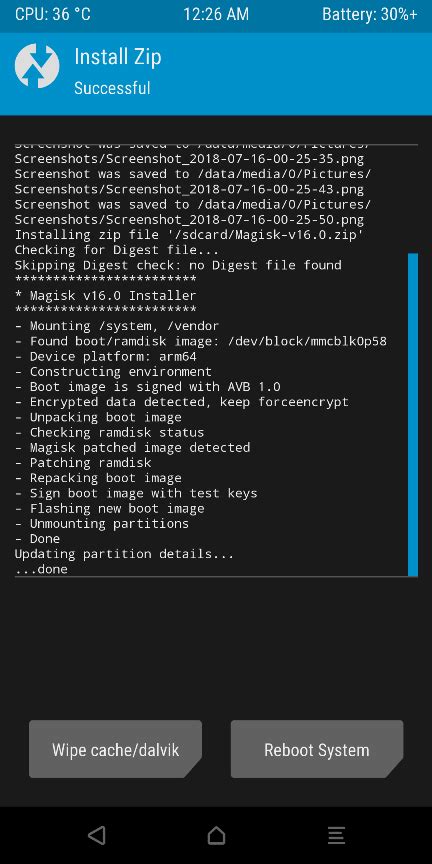Select the Installing zip file log line

tap(190, 234)
